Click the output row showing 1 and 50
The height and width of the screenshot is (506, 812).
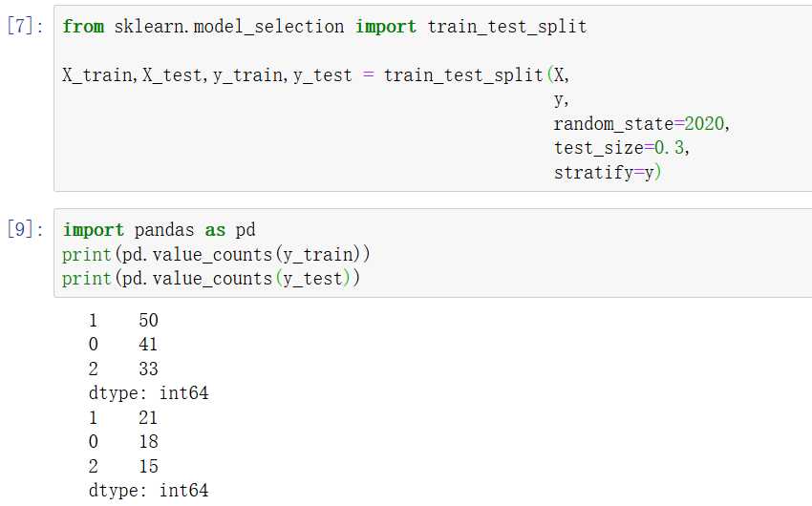click(x=122, y=320)
